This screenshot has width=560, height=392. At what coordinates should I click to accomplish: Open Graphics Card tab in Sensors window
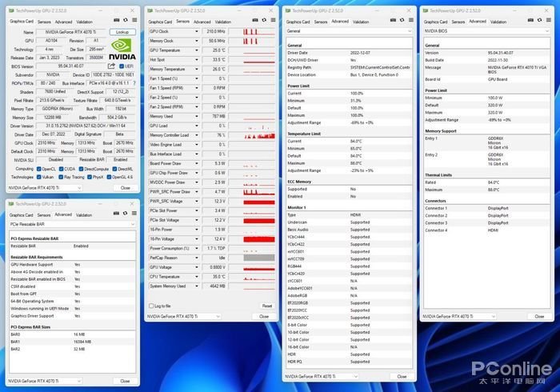pos(160,22)
